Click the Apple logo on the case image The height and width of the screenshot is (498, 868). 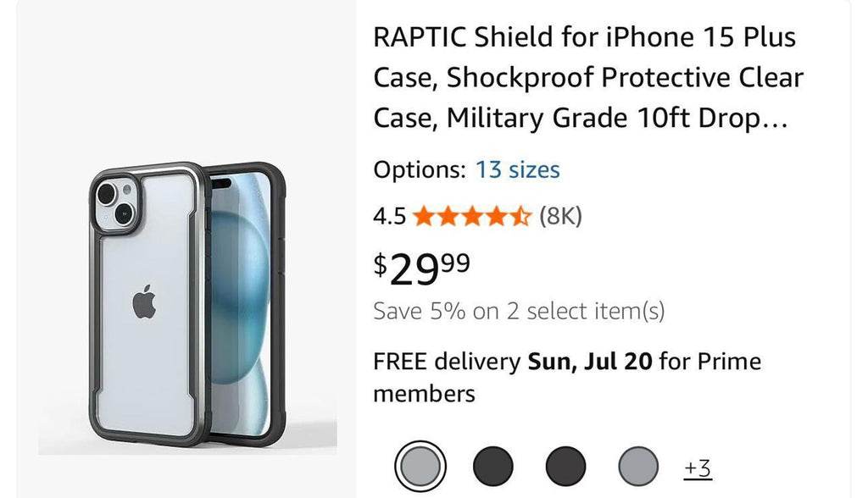click(x=145, y=302)
